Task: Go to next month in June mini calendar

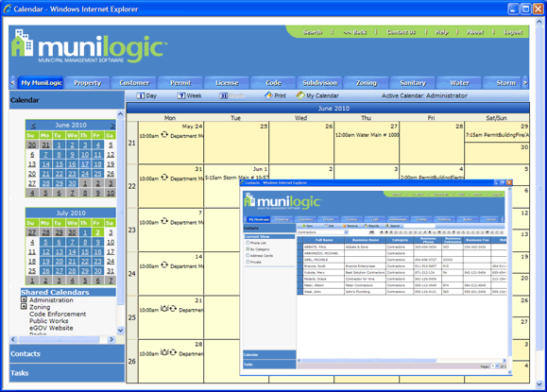Action: click(112, 126)
